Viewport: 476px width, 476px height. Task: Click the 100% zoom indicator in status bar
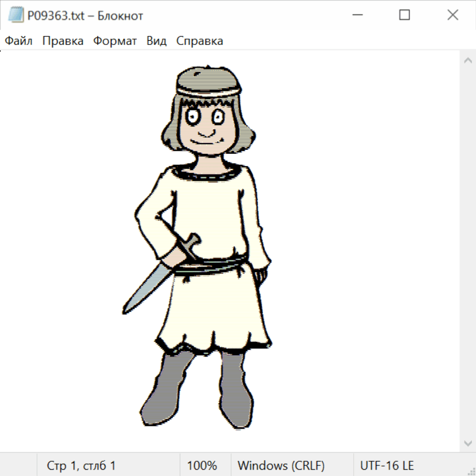click(x=202, y=465)
